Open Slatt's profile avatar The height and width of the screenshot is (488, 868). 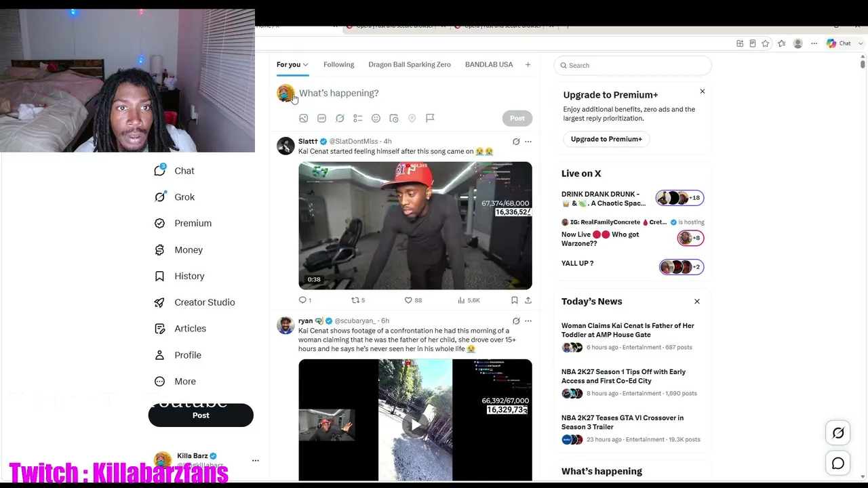(285, 146)
